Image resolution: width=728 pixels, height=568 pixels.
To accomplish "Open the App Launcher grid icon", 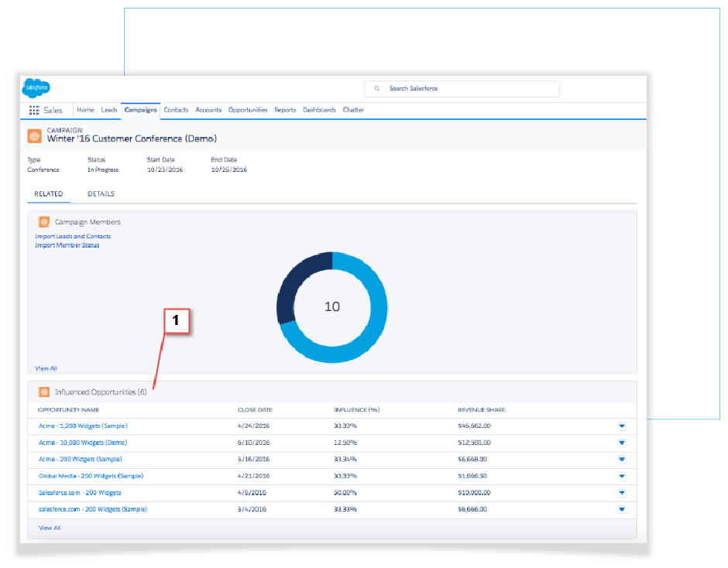I will (x=34, y=111).
